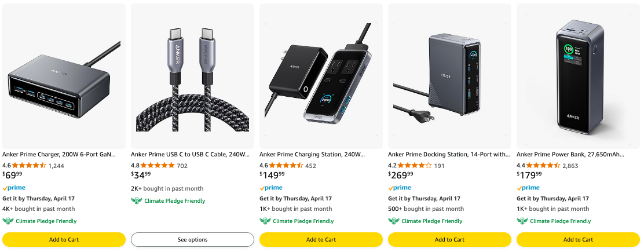Viewport: 644px width, 252px height.
Task: Add the 200W 6-Port charger to cart
Action: coord(64,239)
